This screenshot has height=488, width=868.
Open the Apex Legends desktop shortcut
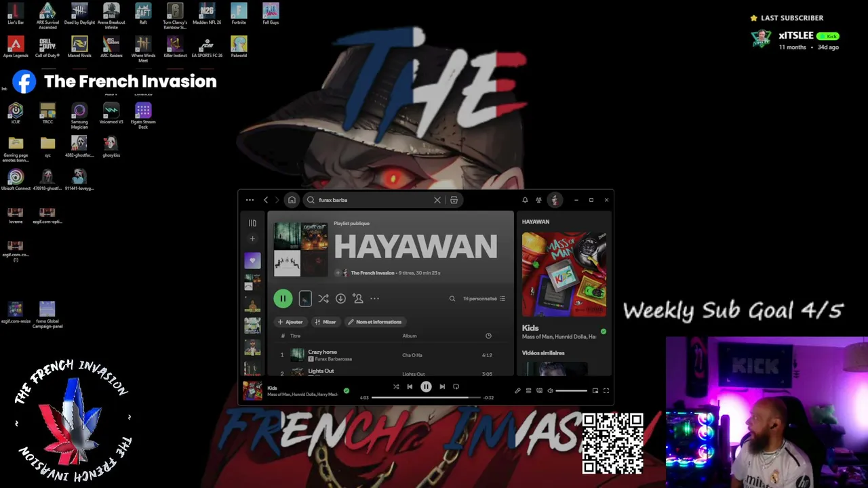point(16,47)
